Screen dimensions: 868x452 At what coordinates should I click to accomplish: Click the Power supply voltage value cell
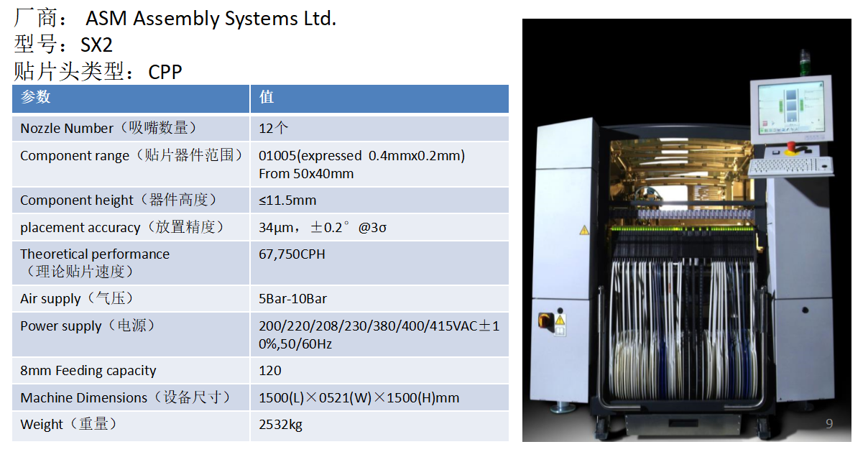coord(379,334)
